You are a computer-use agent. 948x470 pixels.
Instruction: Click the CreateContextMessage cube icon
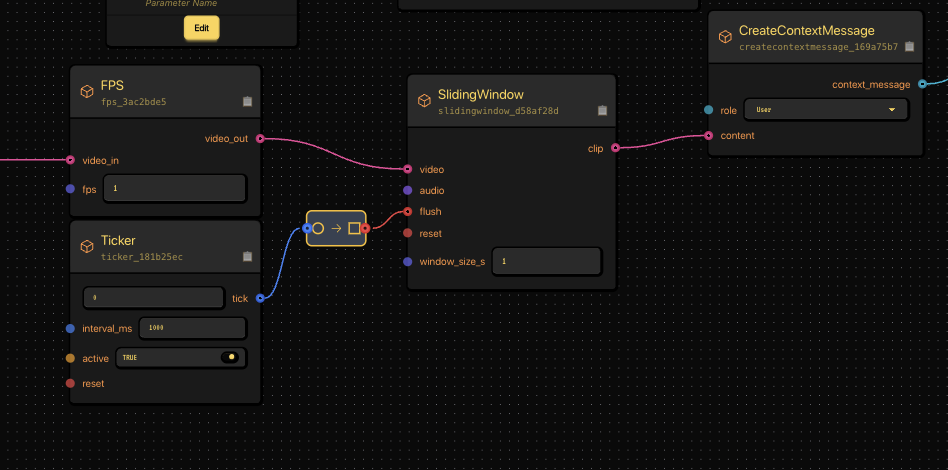pos(725,37)
